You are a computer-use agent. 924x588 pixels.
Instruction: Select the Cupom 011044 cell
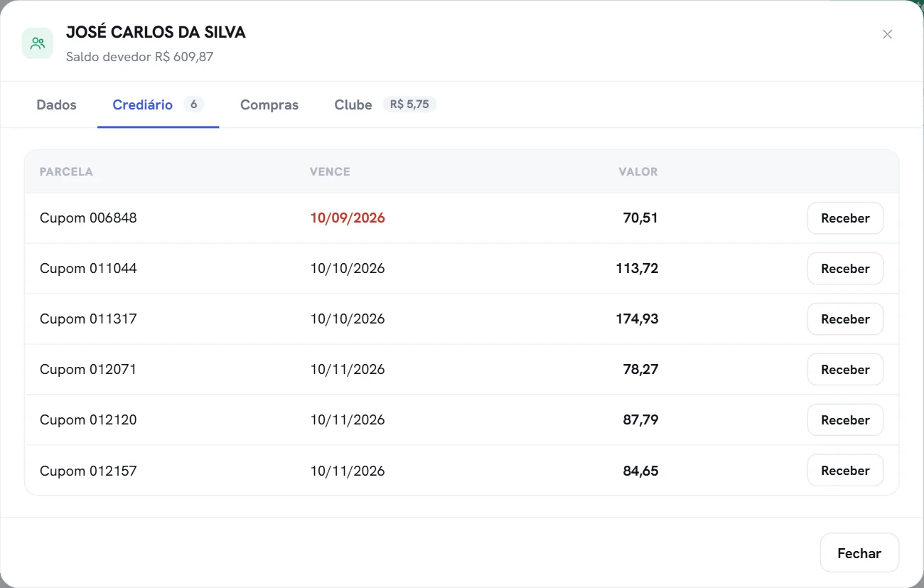tap(88, 269)
